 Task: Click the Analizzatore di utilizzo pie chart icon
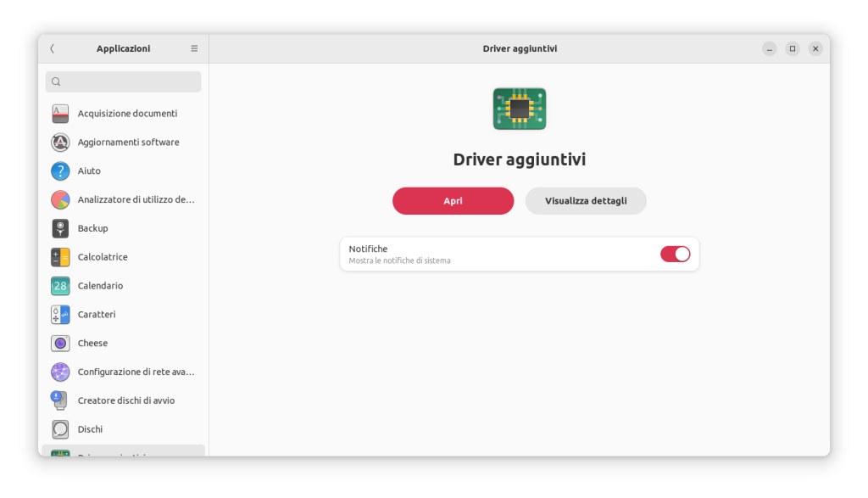pyautogui.click(x=60, y=200)
